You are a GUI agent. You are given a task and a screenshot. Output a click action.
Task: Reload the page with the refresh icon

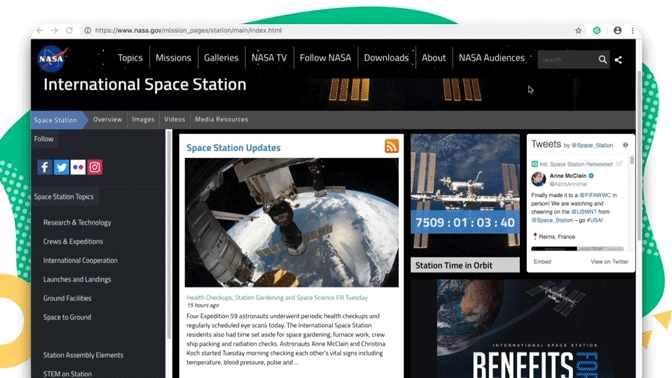tap(69, 30)
